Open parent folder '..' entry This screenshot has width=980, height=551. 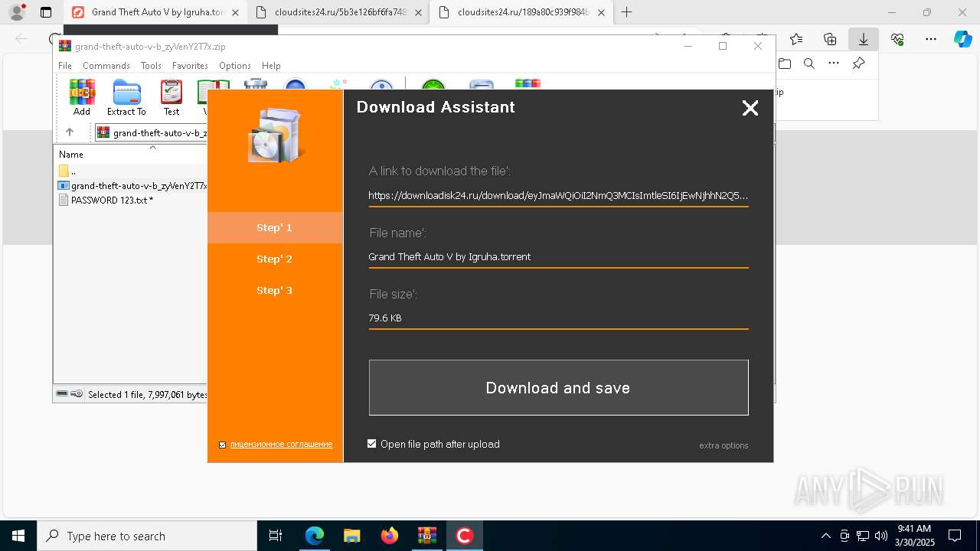coord(68,171)
